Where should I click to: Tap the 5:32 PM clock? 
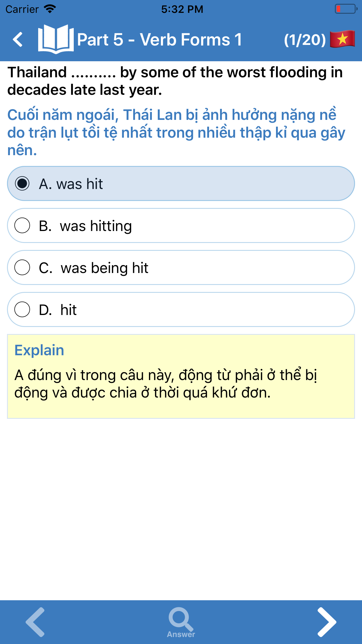(182, 9)
